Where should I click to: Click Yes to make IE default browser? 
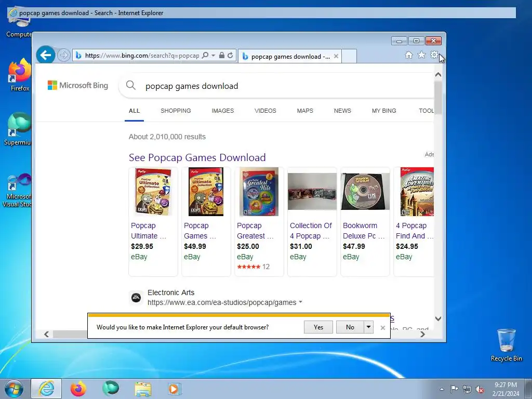pyautogui.click(x=318, y=327)
